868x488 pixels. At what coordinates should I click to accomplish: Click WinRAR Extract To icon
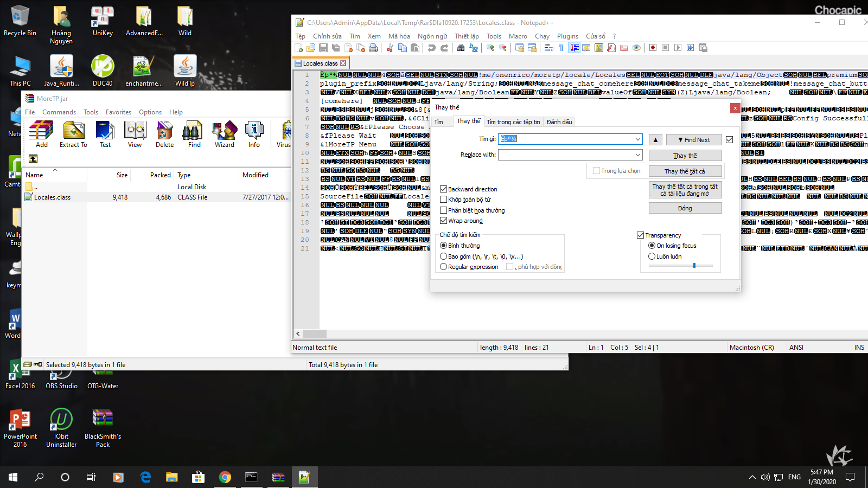(73, 134)
